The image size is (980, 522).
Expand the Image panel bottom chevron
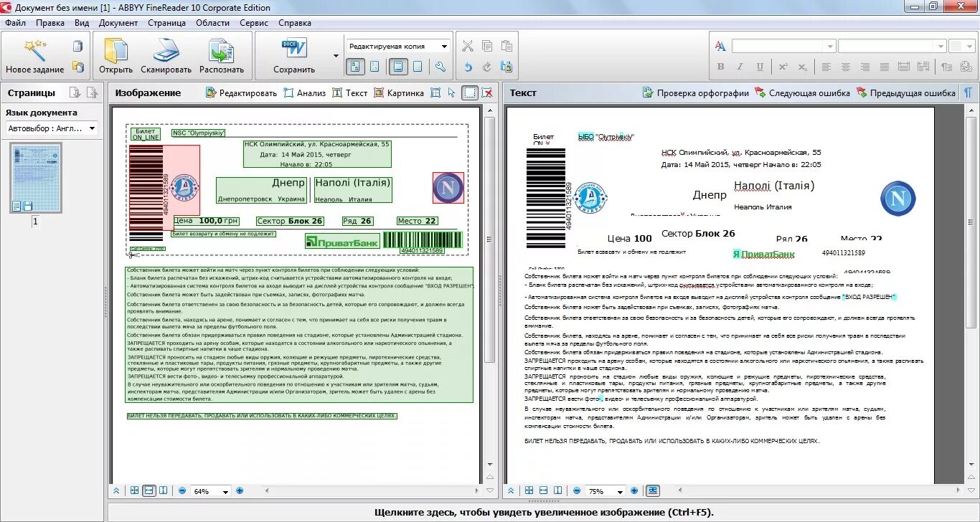point(116,490)
